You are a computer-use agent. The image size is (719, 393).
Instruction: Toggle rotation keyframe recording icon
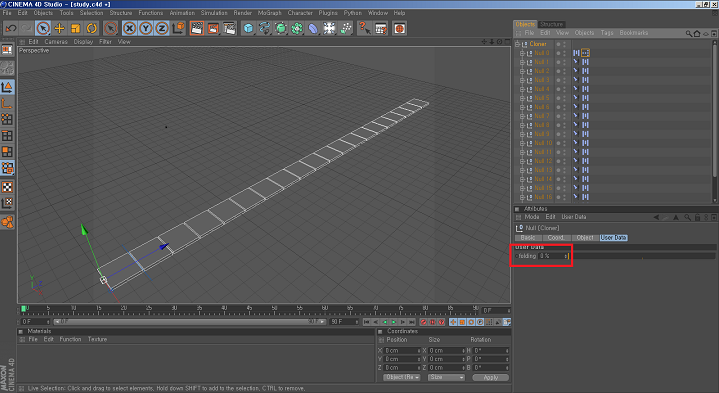[x=471, y=322]
